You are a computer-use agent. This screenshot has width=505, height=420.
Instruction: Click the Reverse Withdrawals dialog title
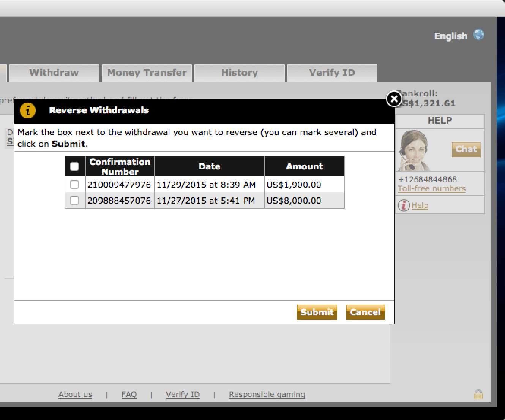pos(99,110)
